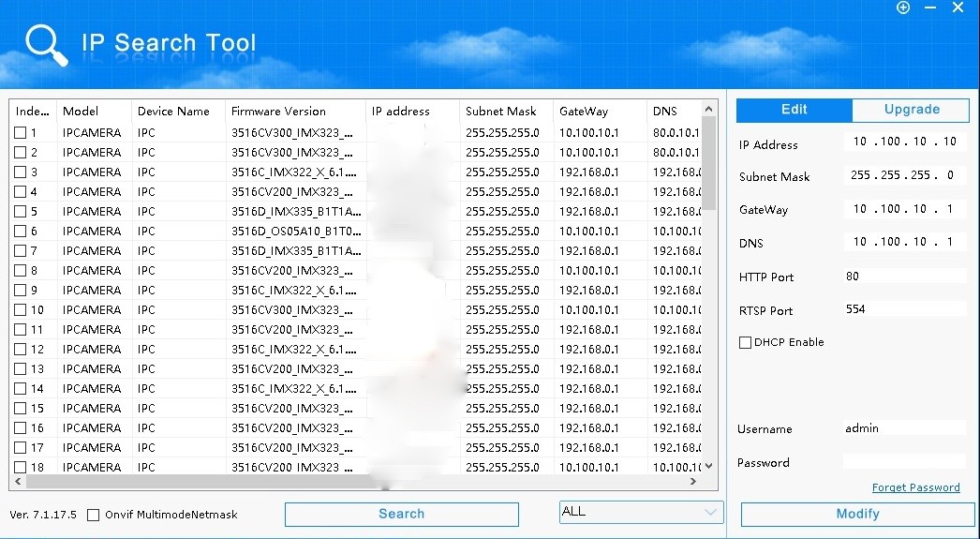The height and width of the screenshot is (539, 980).
Task: Check the box for device row 6
Action: pyautogui.click(x=20, y=231)
